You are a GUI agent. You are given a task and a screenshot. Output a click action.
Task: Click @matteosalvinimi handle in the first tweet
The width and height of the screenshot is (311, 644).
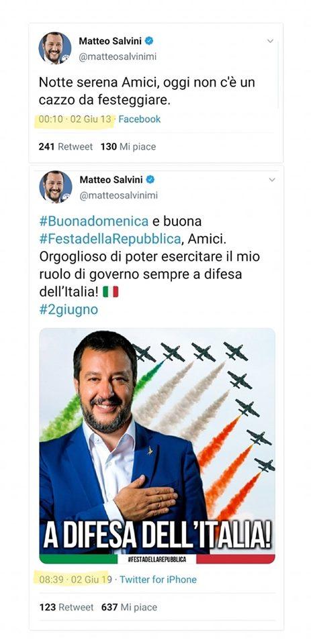pos(118,56)
